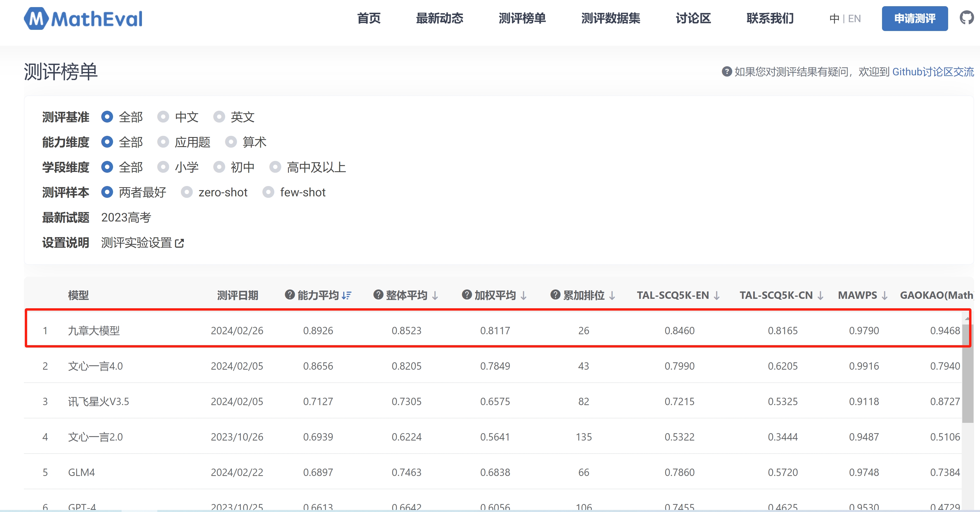This screenshot has width=980, height=512.
Task: Click 135 cumulative rank cell
Action: pos(584,437)
